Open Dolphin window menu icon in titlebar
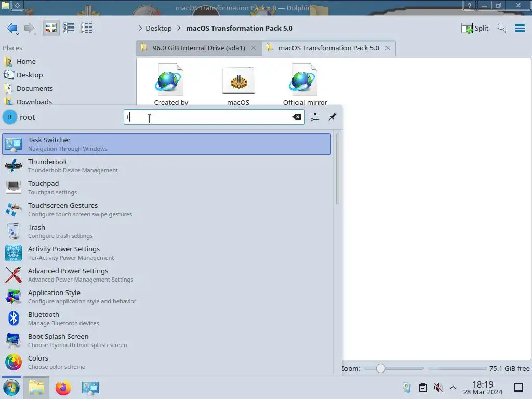The height and width of the screenshot is (399, 532). point(5,5)
